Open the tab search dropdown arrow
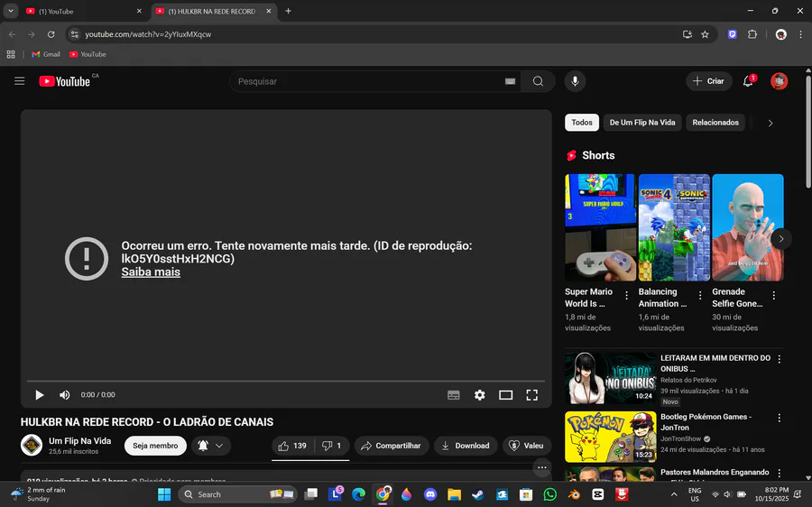This screenshot has height=507, width=812. pos(10,11)
